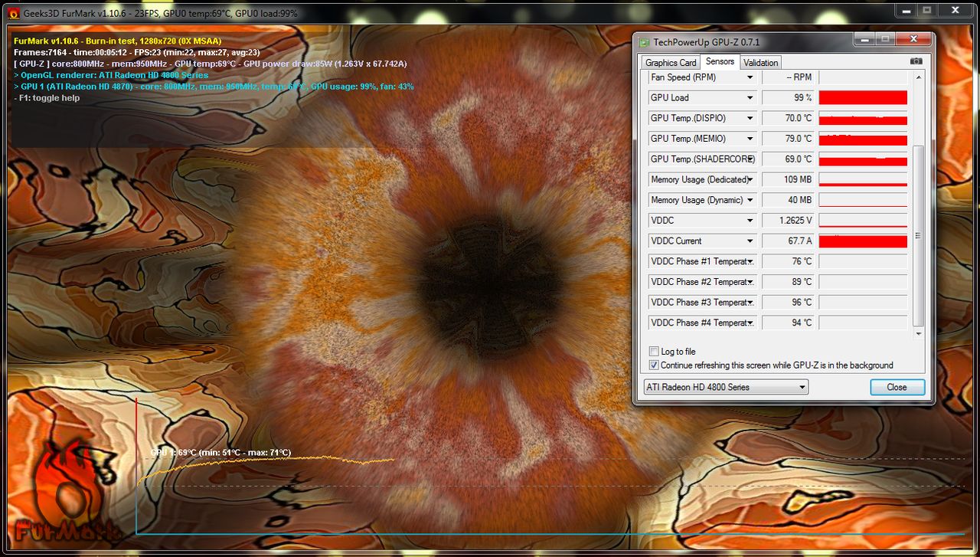Expand the GPU Temp.(MEMIO) dropdown
Image resolution: width=980 pixels, height=557 pixels.
[x=750, y=139]
